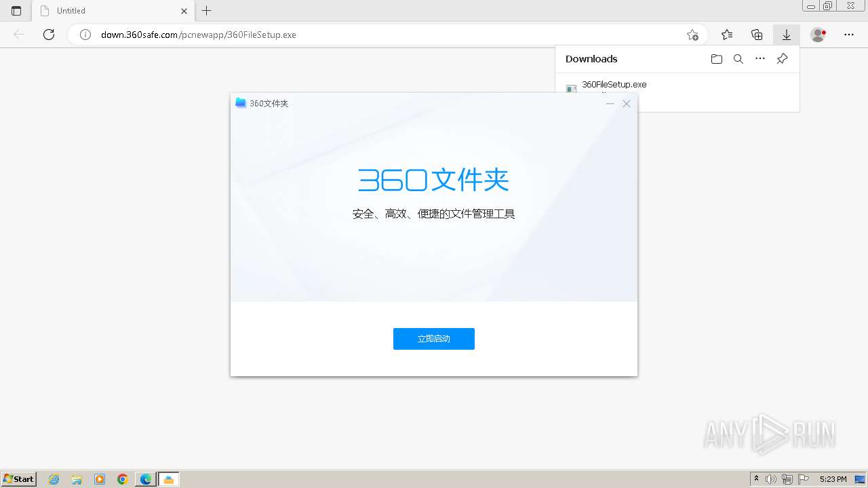Viewport: 868px width, 488px height.
Task: Switch to 360 installer taskbar icon
Action: pos(169,479)
